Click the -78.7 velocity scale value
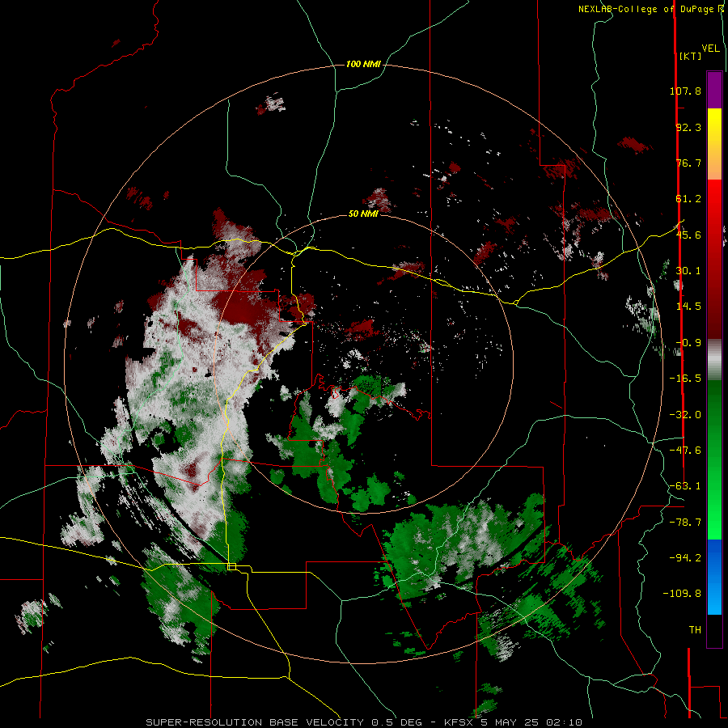Image resolution: width=728 pixels, height=728 pixels. point(685,523)
